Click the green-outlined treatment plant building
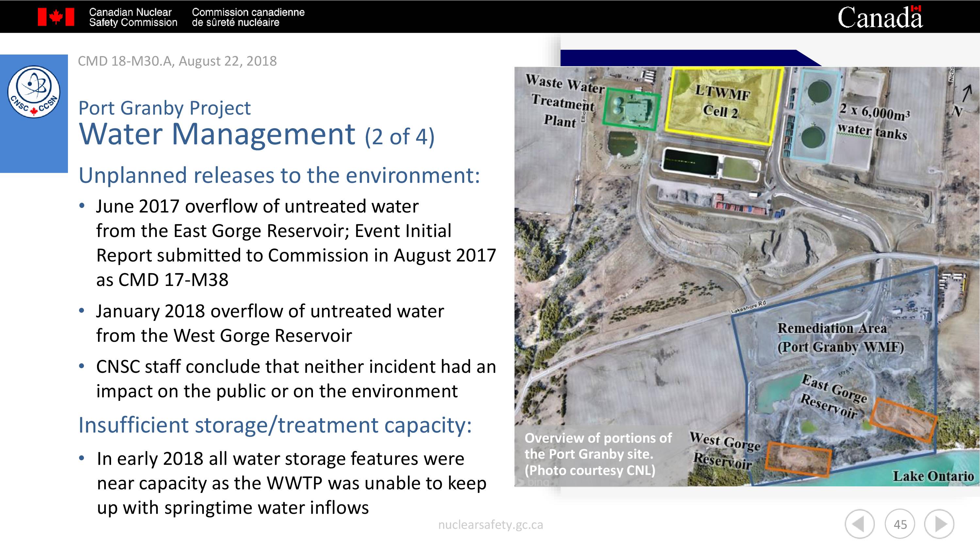This screenshot has width=980, height=551. (631, 109)
